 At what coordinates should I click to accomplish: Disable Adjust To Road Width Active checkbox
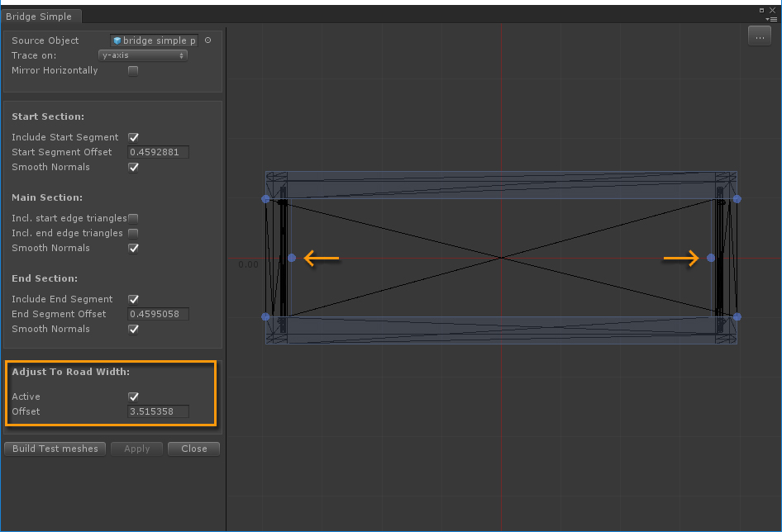(133, 397)
